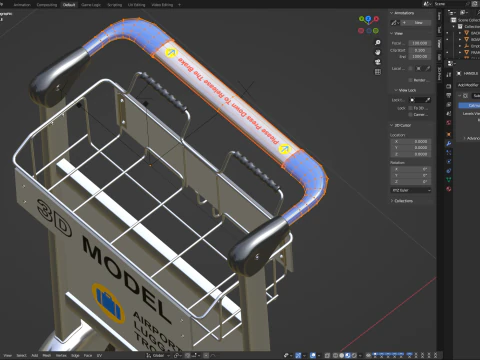Viewport: 480px width, 360px height.
Task: Open the Object Data green triangle tab
Action: (x=449, y=180)
